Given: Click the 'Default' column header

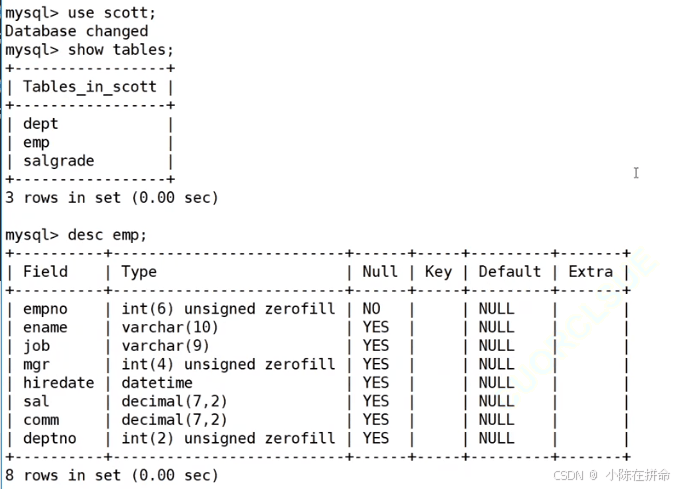Looking at the screenshot, I should click(x=510, y=272).
